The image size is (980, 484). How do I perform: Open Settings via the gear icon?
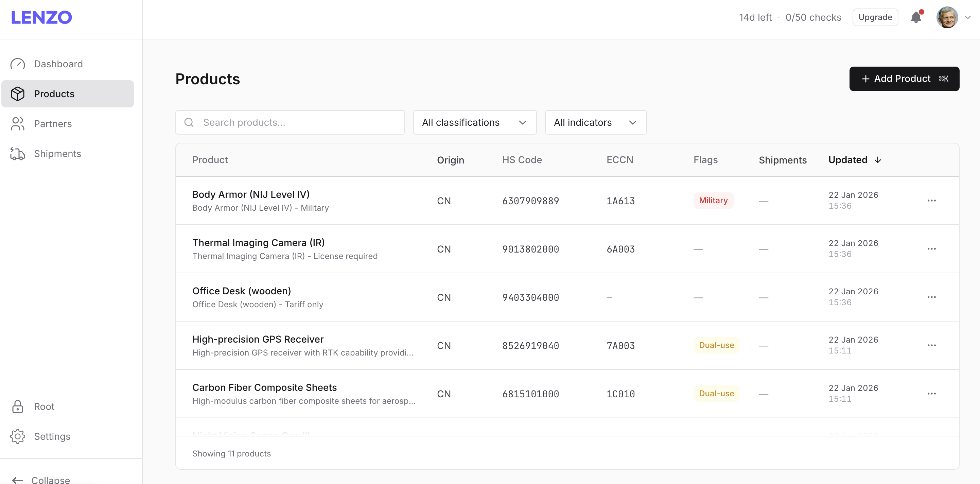coord(18,436)
